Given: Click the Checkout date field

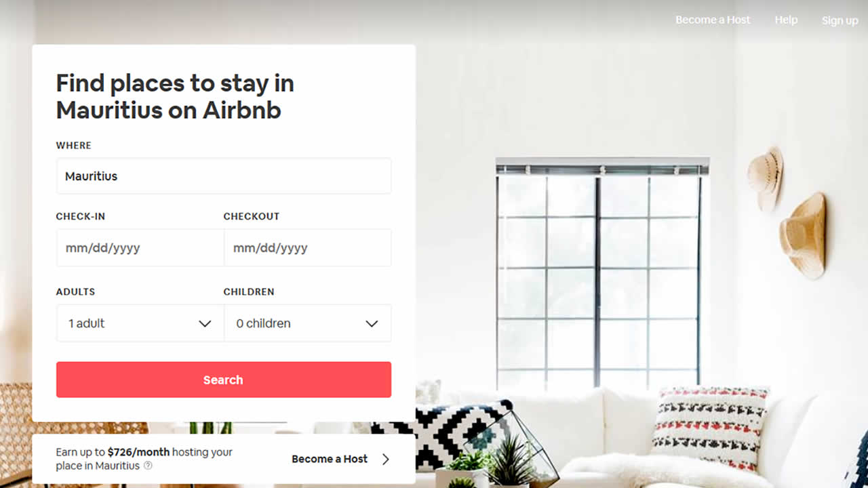Looking at the screenshot, I should click(x=307, y=248).
